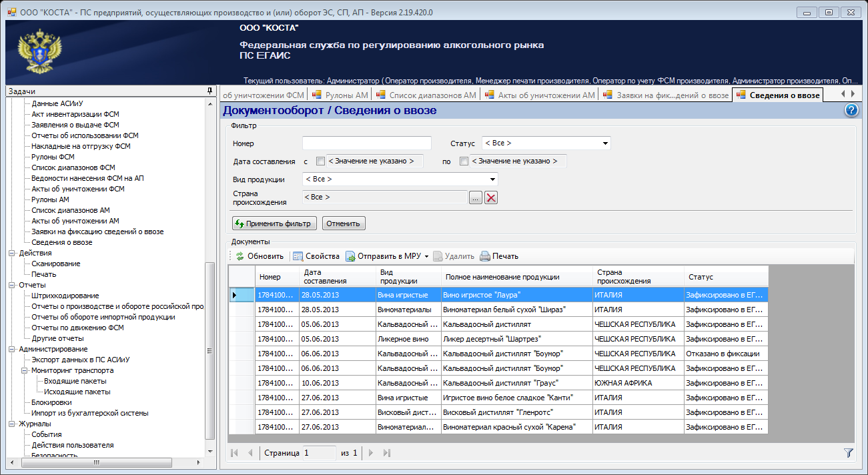Select the Сведения о ввозе tab
Image resolution: width=868 pixels, height=475 pixels.
[777, 95]
